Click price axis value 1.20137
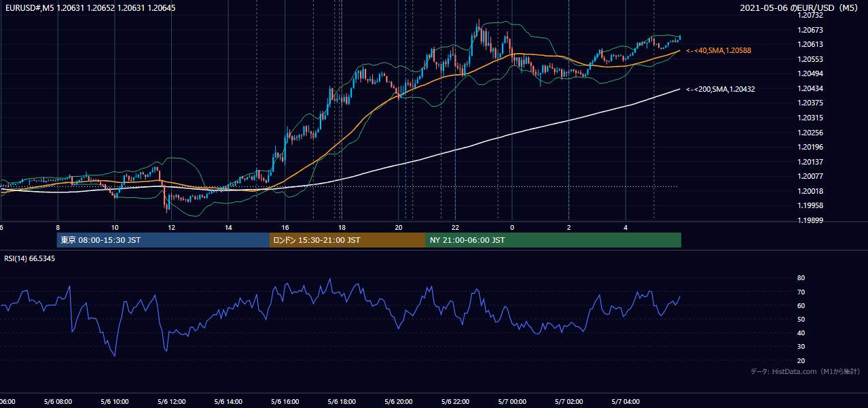Screen dimensions: 868x408 [x=810, y=162]
